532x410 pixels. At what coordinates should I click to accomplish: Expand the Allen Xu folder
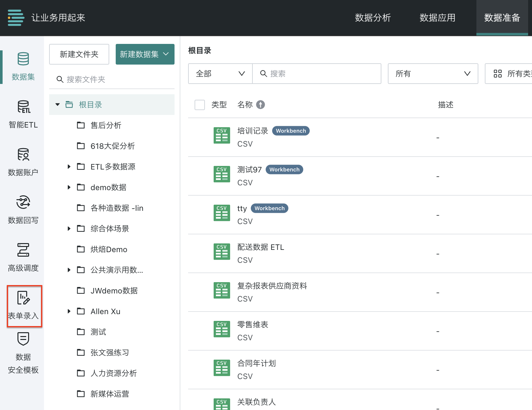tap(69, 311)
